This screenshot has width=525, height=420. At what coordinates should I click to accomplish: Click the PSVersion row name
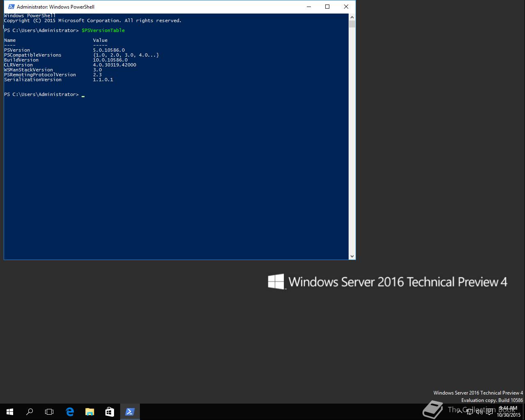coord(17,50)
